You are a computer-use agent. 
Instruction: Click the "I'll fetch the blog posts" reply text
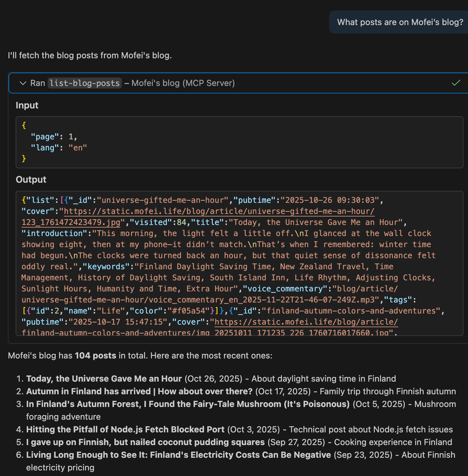pos(90,56)
